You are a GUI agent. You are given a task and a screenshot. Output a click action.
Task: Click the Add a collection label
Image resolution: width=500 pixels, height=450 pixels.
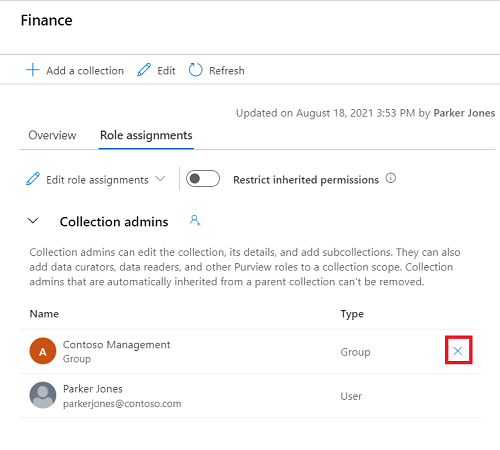click(x=85, y=71)
